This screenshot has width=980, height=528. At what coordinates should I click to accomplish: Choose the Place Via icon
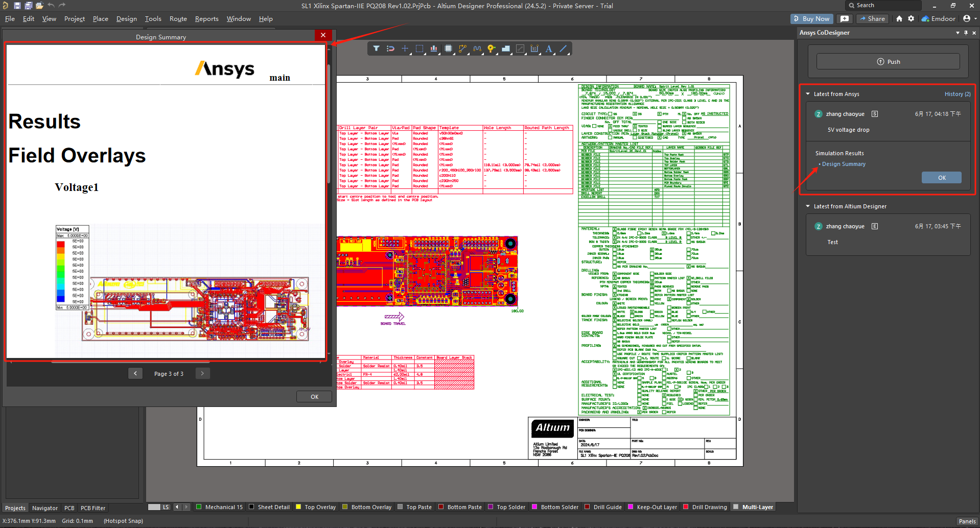(491, 49)
